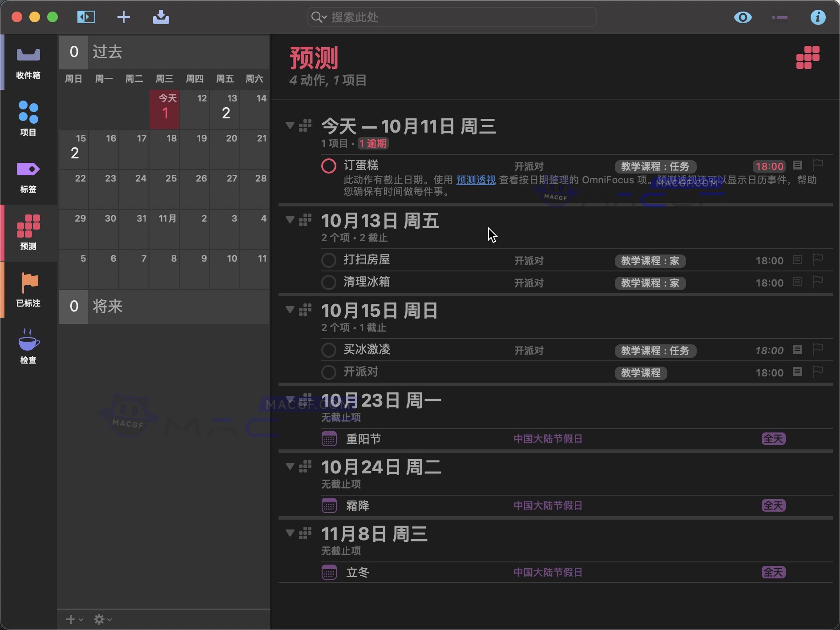Open the 已标注 flagged perspective
This screenshot has height=630, width=840.
click(28, 289)
